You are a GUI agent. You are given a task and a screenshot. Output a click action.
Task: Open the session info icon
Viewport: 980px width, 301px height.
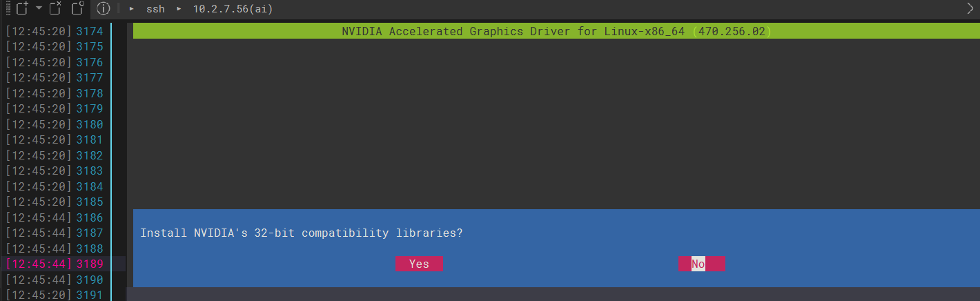click(x=104, y=9)
